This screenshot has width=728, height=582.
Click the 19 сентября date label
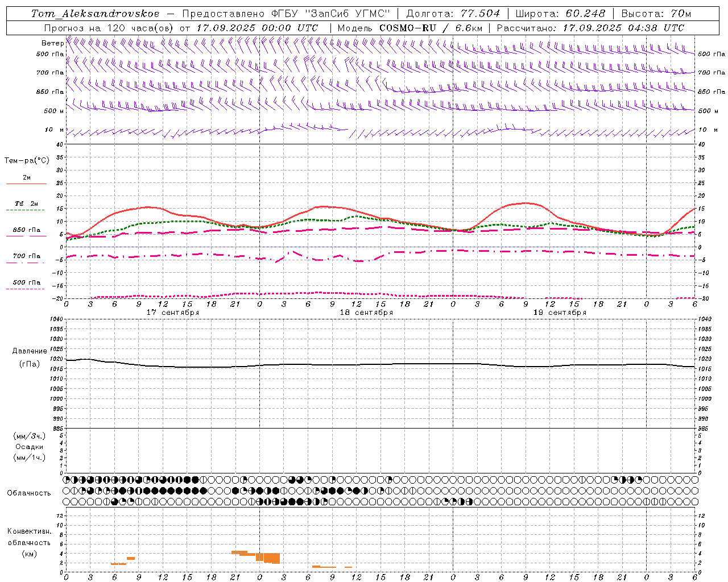pos(559,313)
